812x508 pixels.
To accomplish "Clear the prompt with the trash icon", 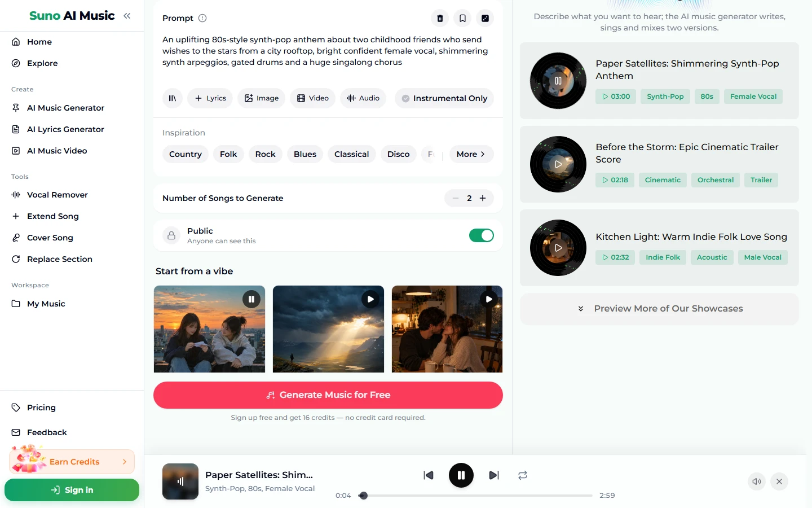I will (440, 18).
